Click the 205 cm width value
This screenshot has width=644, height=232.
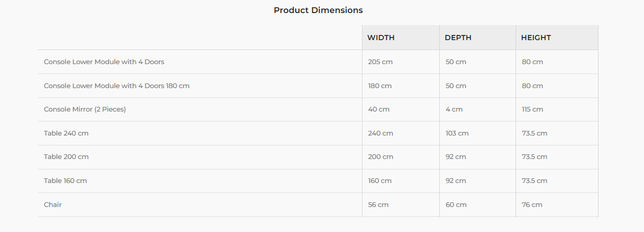coord(380,62)
